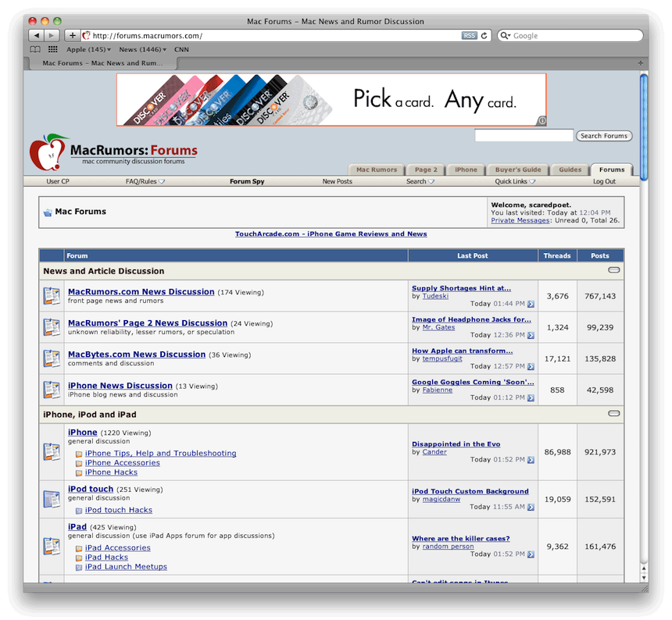Go to last post arrow for iPhone News Discussion
Viewport: 672px width, 620px height.
pyautogui.click(x=531, y=397)
